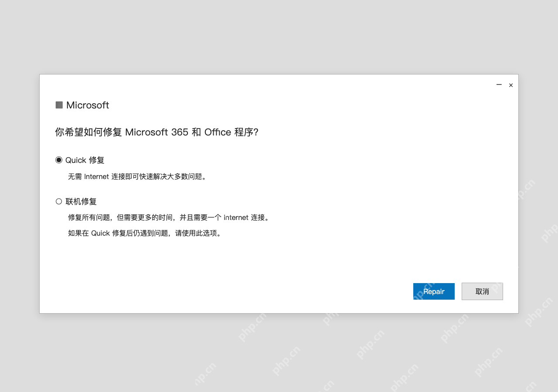The height and width of the screenshot is (392, 558).
Task: Minimize the Office repair dialog
Action: click(499, 85)
